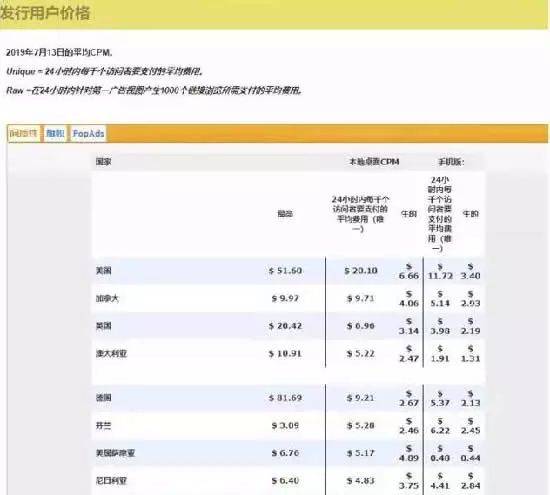Click the 国家 column header

click(103, 162)
